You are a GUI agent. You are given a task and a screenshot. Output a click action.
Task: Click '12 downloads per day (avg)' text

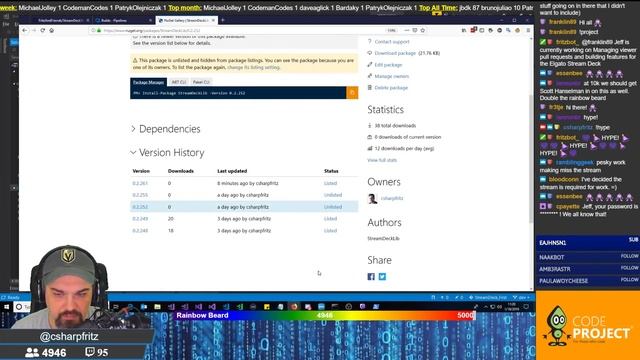[x=404, y=149]
